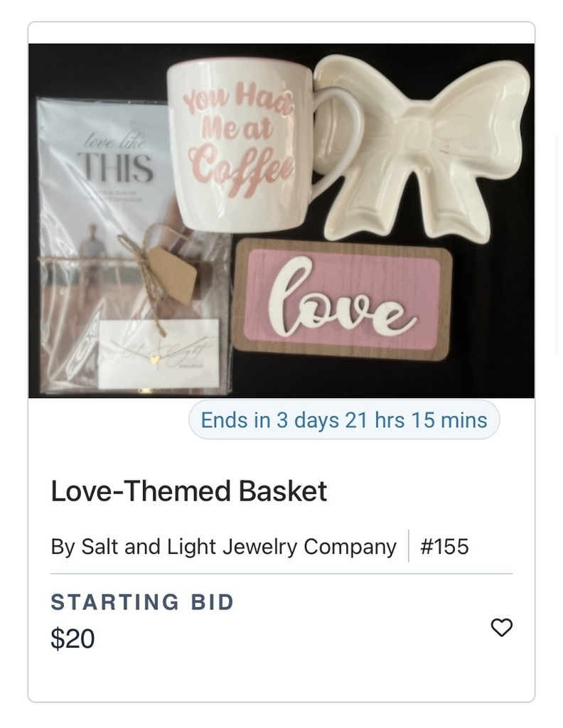This screenshot has width=563, height=728.
Task: Click the Ends in 3 days countdown badge
Action: point(344,420)
